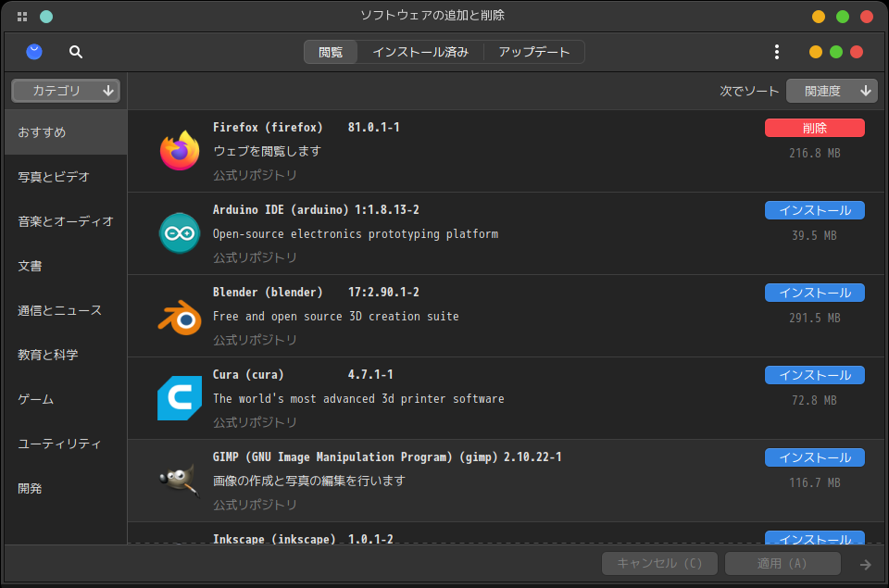Click the Firefox application icon
This screenshot has width=889, height=588.
coord(179,151)
